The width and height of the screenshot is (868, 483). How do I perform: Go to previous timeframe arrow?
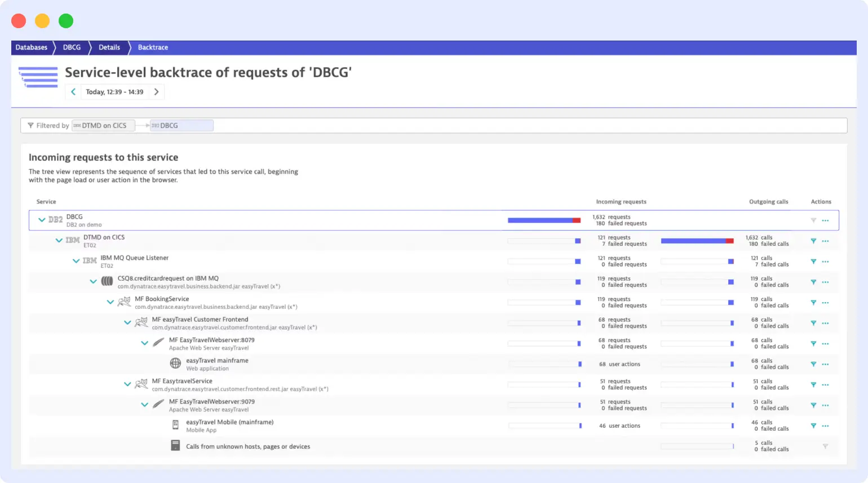73,92
